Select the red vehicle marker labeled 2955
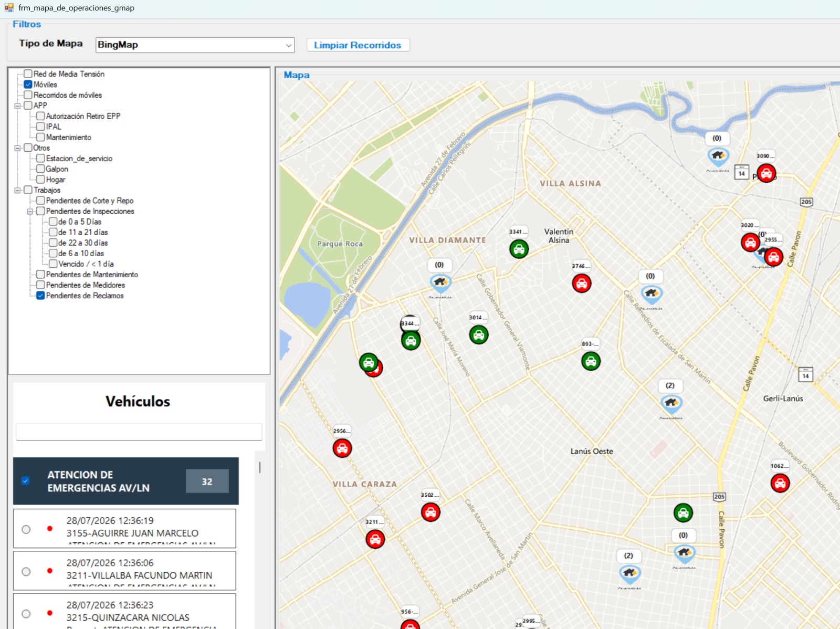The width and height of the screenshot is (840, 629). point(773,257)
